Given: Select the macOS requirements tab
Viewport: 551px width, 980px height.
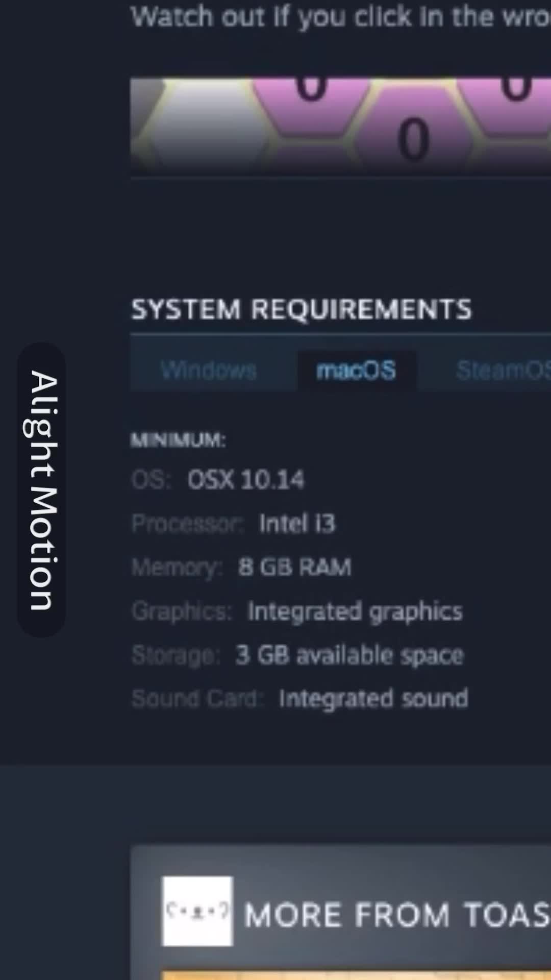Looking at the screenshot, I should coord(356,370).
